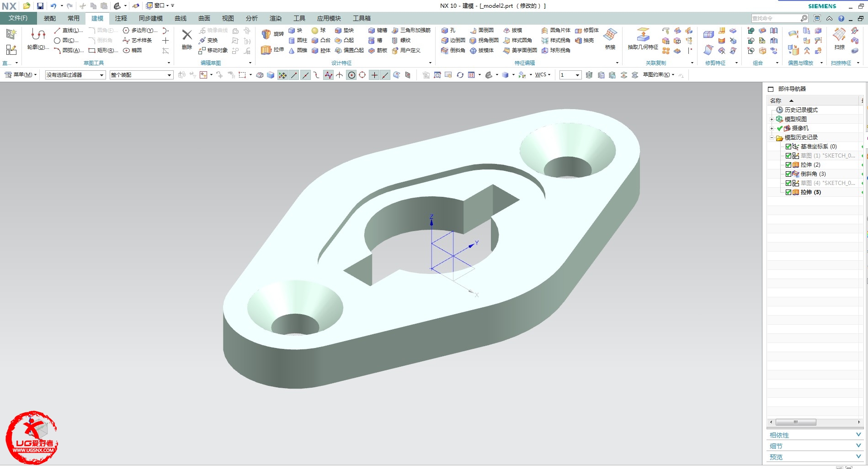Toggle checkbox for 倒斜角 (3) feature
Image resolution: width=868 pixels, height=469 pixels.
coord(788,174)
